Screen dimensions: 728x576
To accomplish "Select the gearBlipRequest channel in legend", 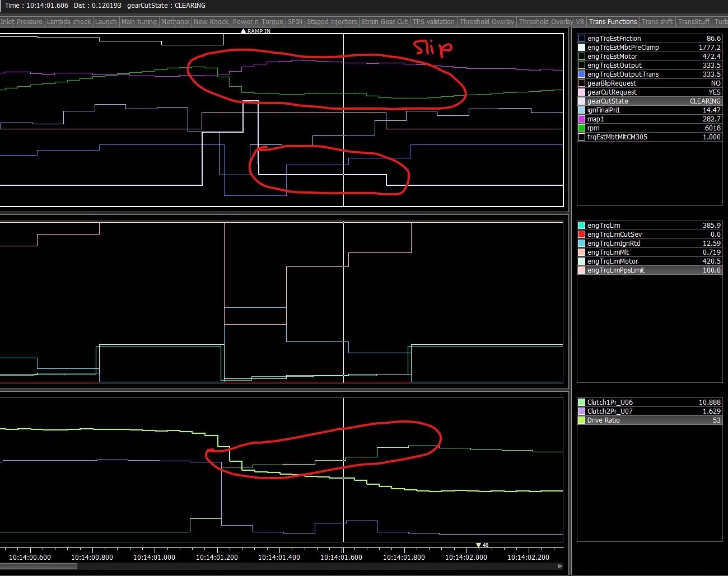I will [650, 83].
